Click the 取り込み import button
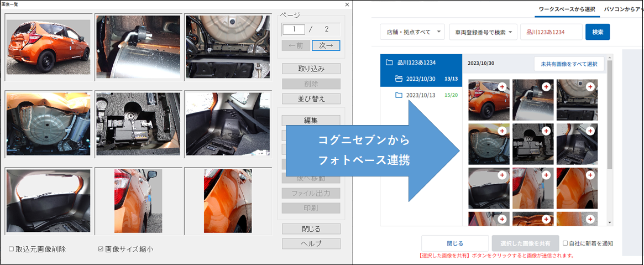Image resolution: width=644 pixels, height=265 pixels. [x=311, y=69]
